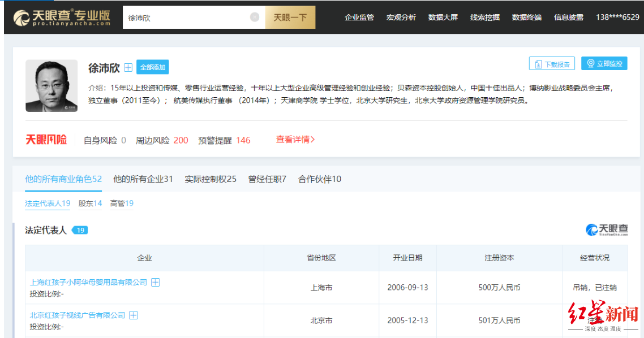Image resolution: width=644 pixels, height=338 pixels.
Task: Clear the search box with X icon
Action: (x=255, y=18)
